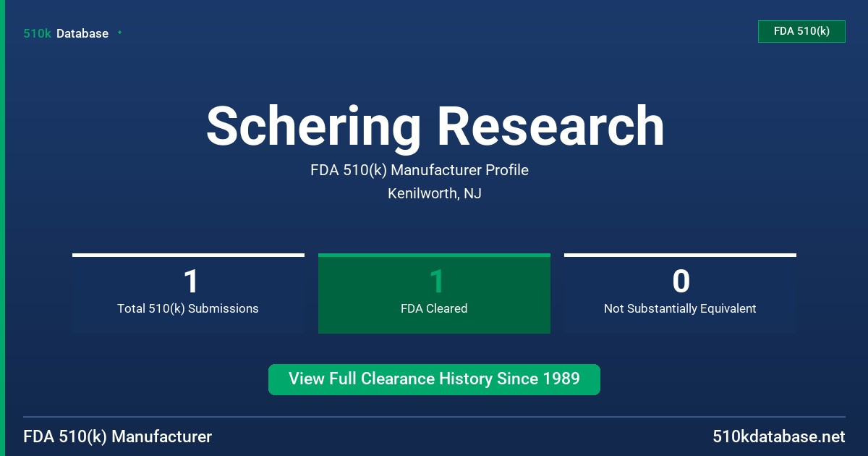Open the FDA Cleared stat card
Viewport: 868px width, 456px height.
click(x=434, y=293)
